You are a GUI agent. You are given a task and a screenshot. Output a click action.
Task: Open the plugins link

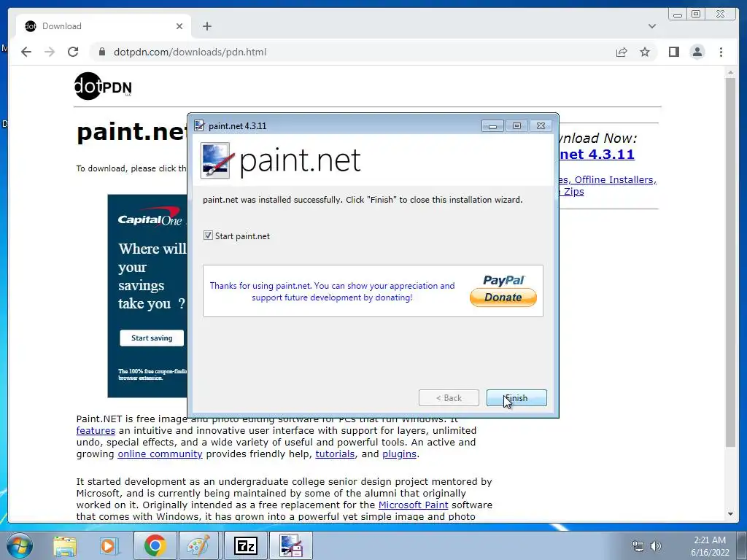(x=399, y=454)
